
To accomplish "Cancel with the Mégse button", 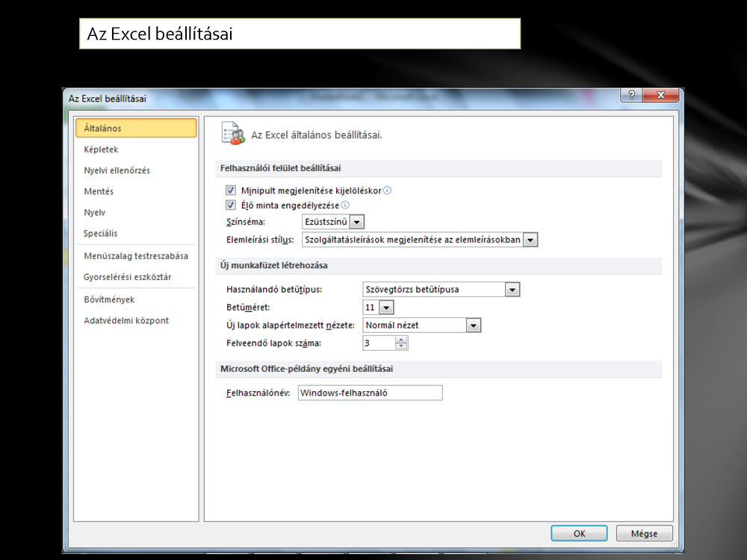I will (644, 533).
